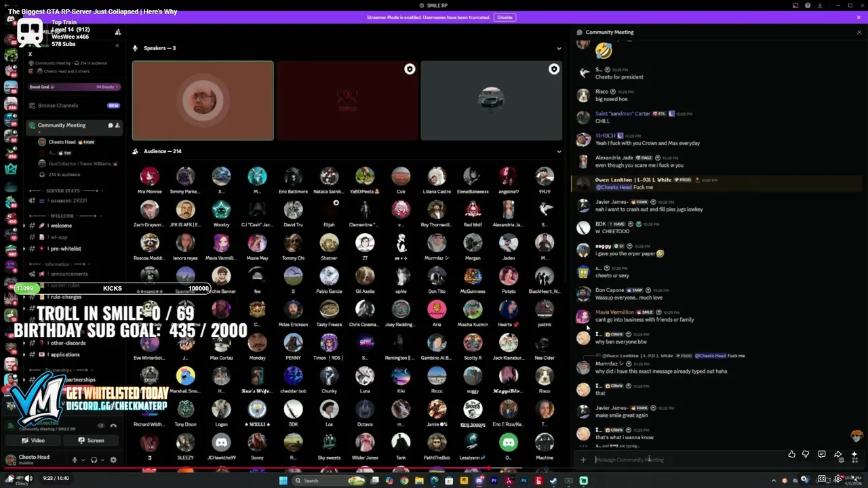The image size is (868, 488).
Task: Open video player settings gear
Action: pos(838,479)
